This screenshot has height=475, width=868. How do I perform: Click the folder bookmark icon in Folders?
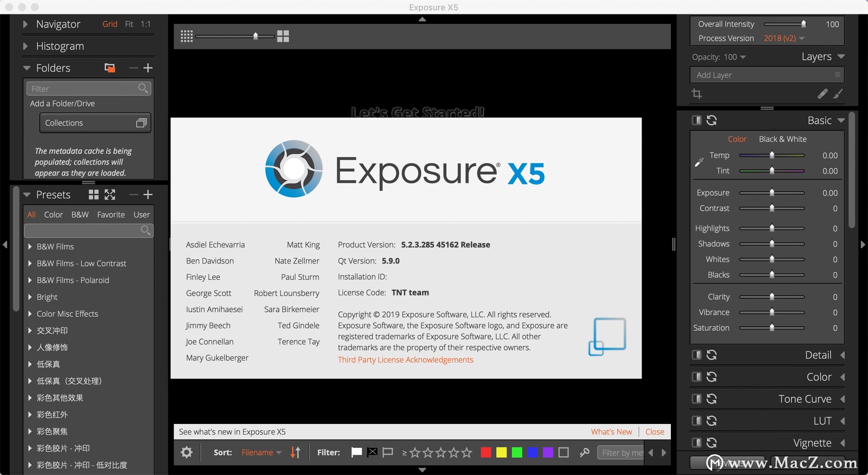pos(109,68)
